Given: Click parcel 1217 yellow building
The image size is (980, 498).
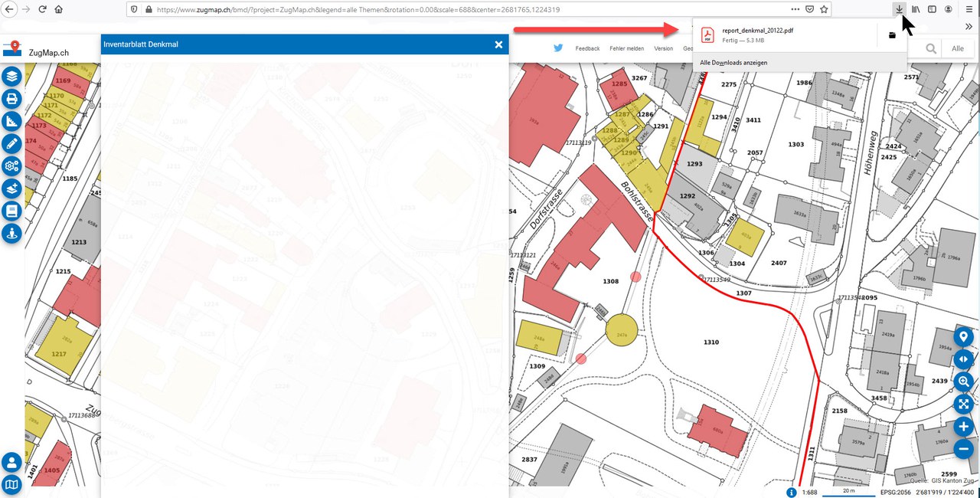Looking at the screenshot, I should coord(63,346).
